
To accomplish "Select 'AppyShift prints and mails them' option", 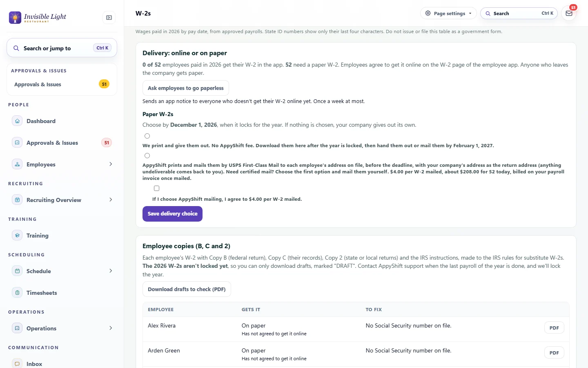I will click(147, 156).
